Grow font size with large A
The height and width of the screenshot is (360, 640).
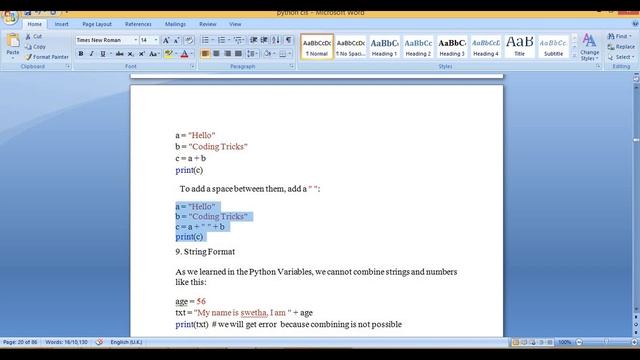click(166, 40)
